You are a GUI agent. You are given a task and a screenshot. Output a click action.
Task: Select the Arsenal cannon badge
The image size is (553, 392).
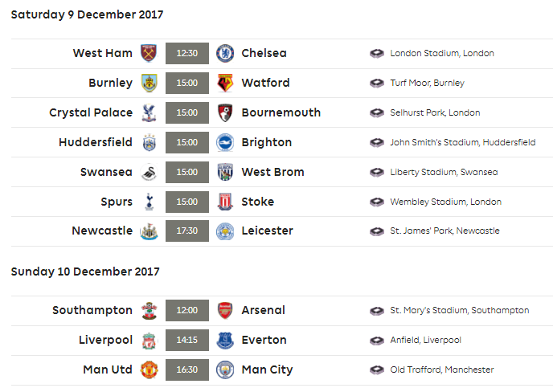[225, 310]
